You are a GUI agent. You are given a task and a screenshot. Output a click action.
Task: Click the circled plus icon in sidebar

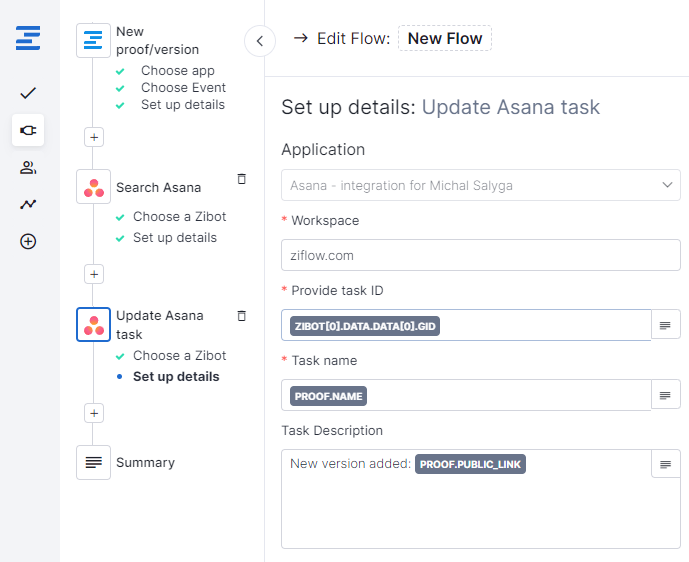28,241
